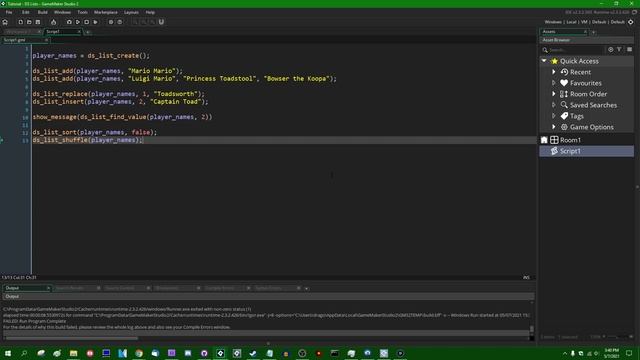
Task: Open File Explorer from the taskbar
Action: [x=73, y=353]
